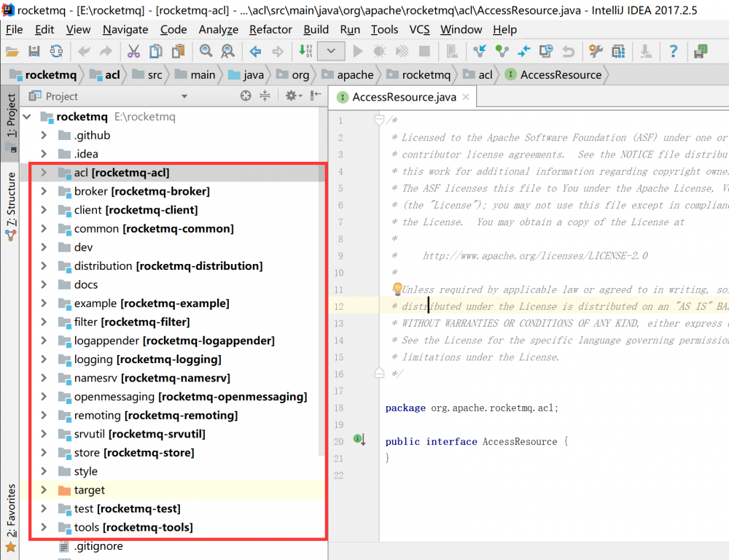
Task: Collapse the root rocketmq project node
Action: point(28,117)
